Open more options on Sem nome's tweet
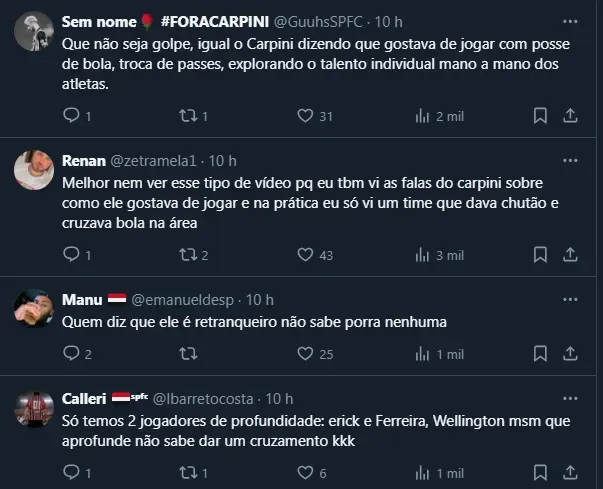 [x=569, y=21]
